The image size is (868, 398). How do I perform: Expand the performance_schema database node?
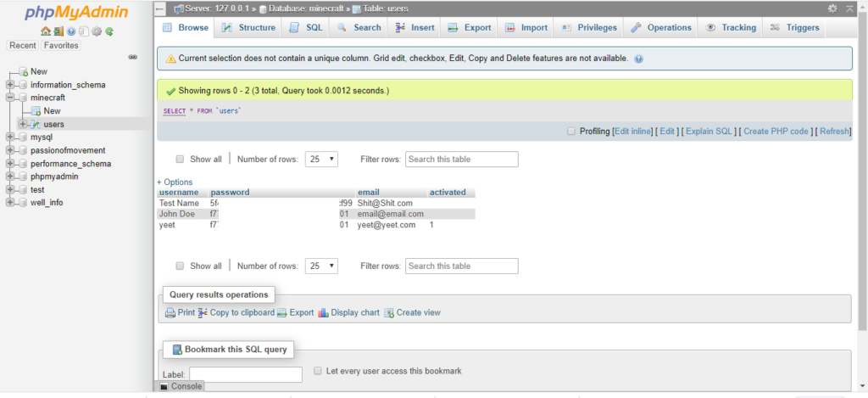(10, 164)
